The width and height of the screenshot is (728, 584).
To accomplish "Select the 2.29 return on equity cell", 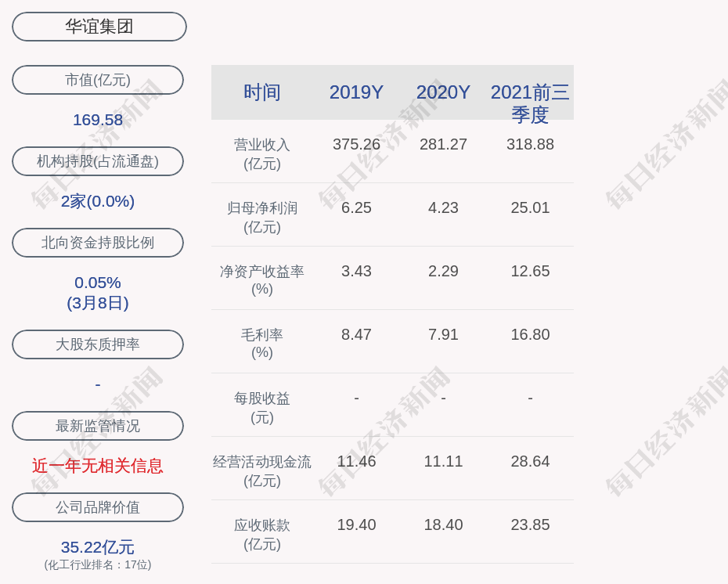I will click(x=443, y=271).
